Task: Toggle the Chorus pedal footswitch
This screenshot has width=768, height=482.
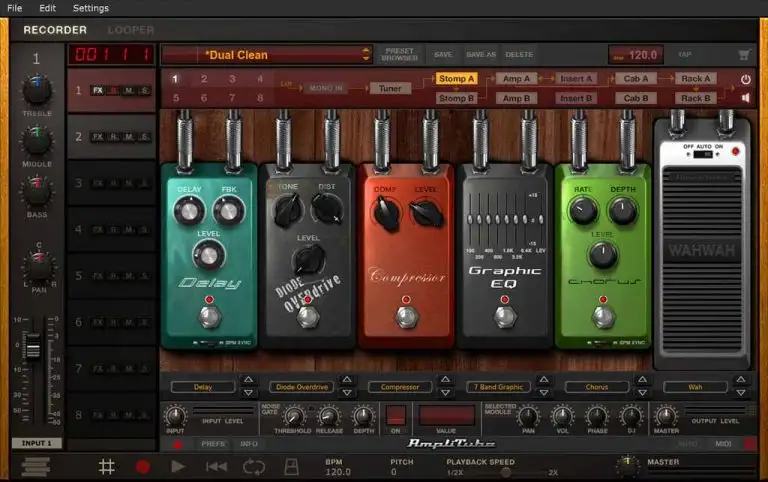Action: (603, 317)
